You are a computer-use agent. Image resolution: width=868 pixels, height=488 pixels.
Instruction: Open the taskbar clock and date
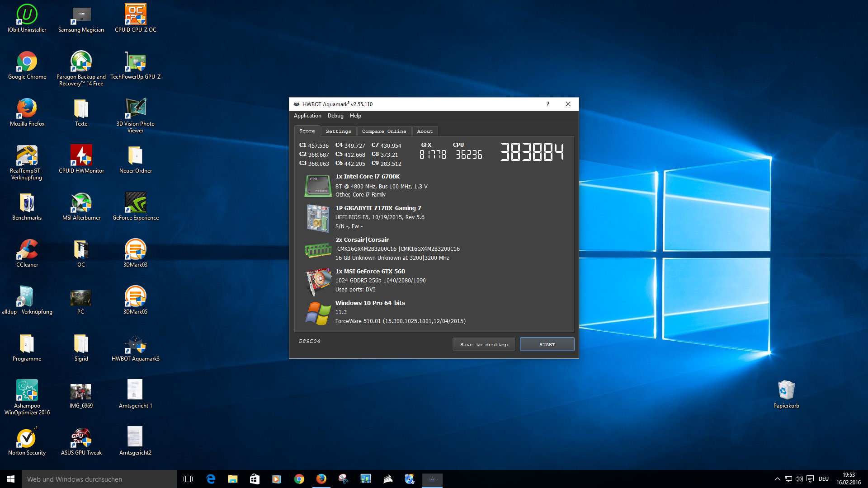(x=849, y=479)
